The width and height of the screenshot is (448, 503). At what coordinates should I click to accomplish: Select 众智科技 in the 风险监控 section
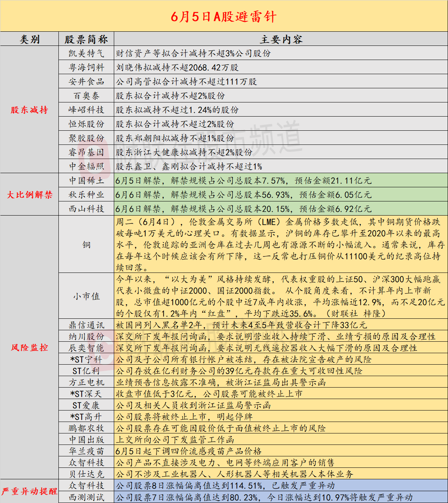click(x=86, y=463)
